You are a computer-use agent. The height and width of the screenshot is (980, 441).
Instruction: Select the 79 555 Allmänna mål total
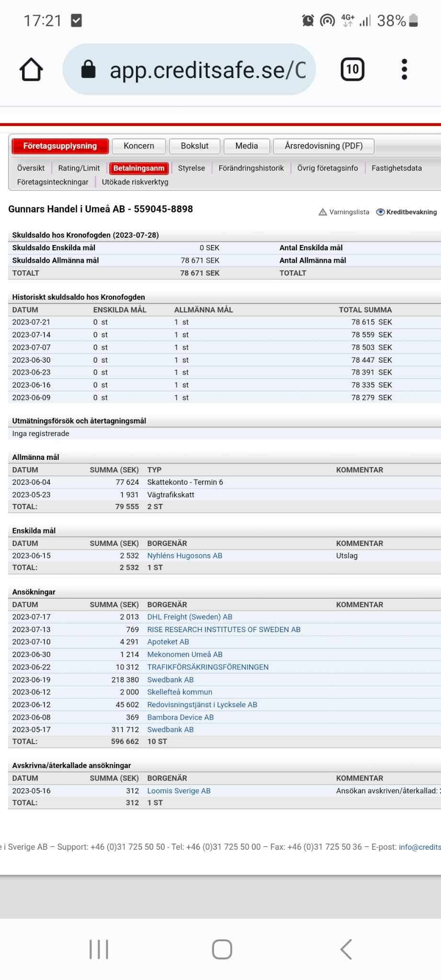point(127,507)
